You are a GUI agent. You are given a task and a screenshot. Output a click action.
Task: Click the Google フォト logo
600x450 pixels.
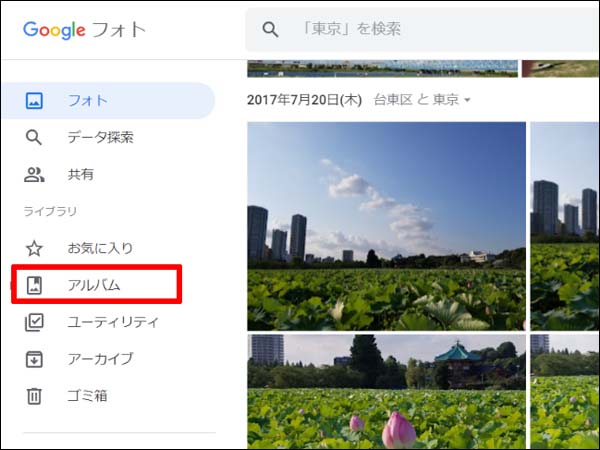pos(85,29)
